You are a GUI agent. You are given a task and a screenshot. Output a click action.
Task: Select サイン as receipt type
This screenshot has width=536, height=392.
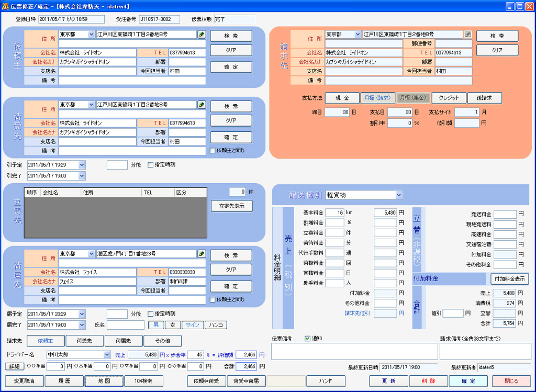click(x=193, y=325)
